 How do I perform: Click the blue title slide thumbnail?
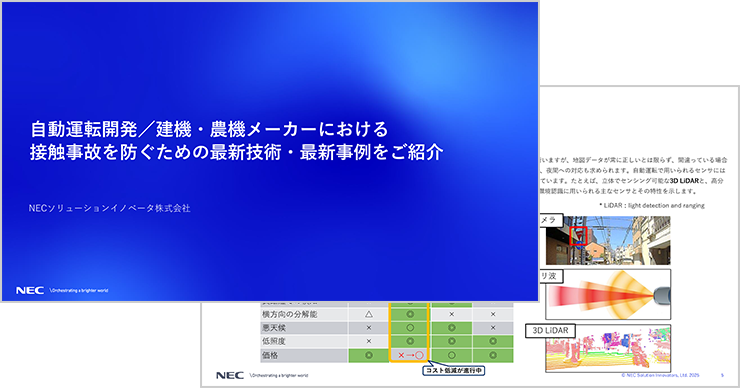[269, 152]
